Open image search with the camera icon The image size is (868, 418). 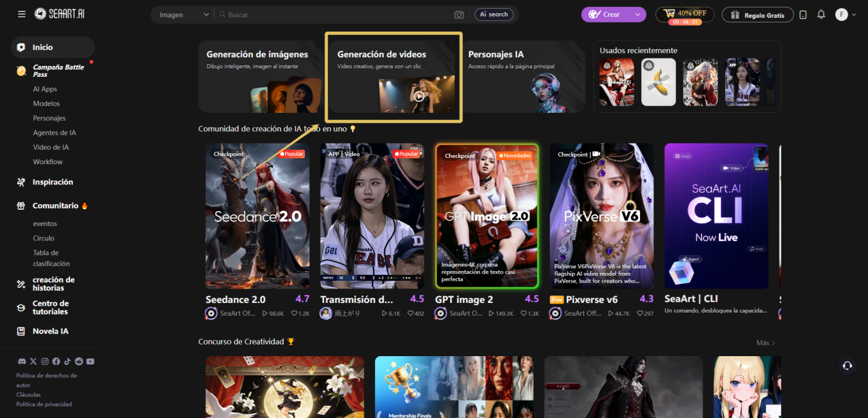click(459, 14)
